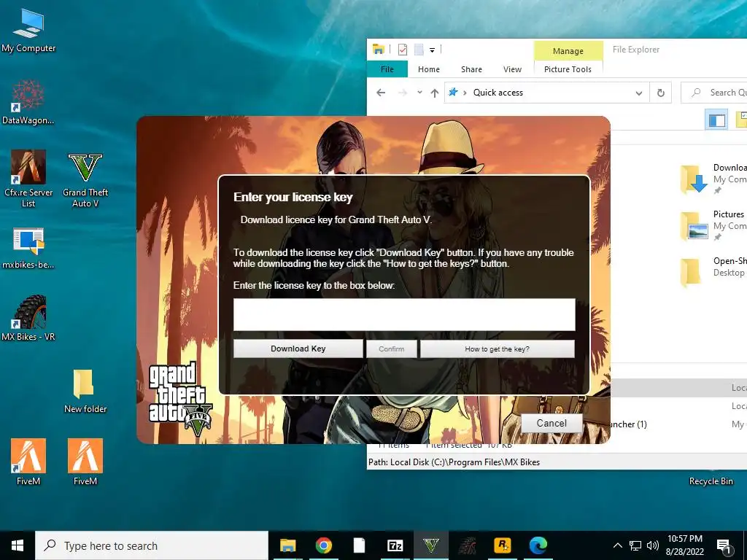Click Download Key button
The width and height of the screenshot is (747, 560).
click(298, 349)
